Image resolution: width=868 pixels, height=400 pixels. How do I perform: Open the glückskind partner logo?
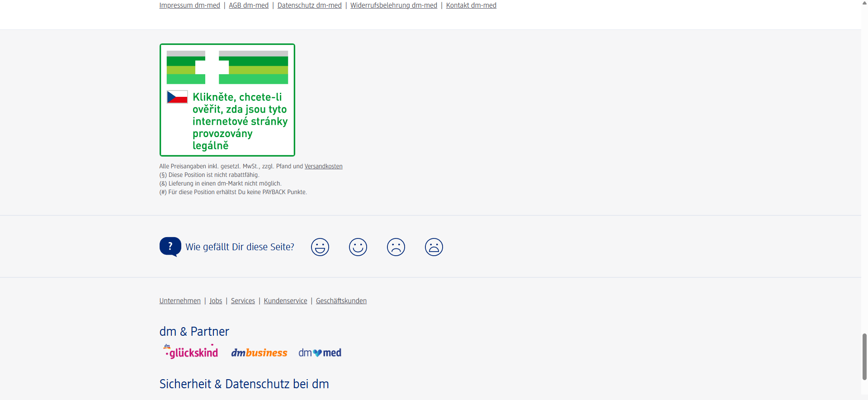point(191,352)
